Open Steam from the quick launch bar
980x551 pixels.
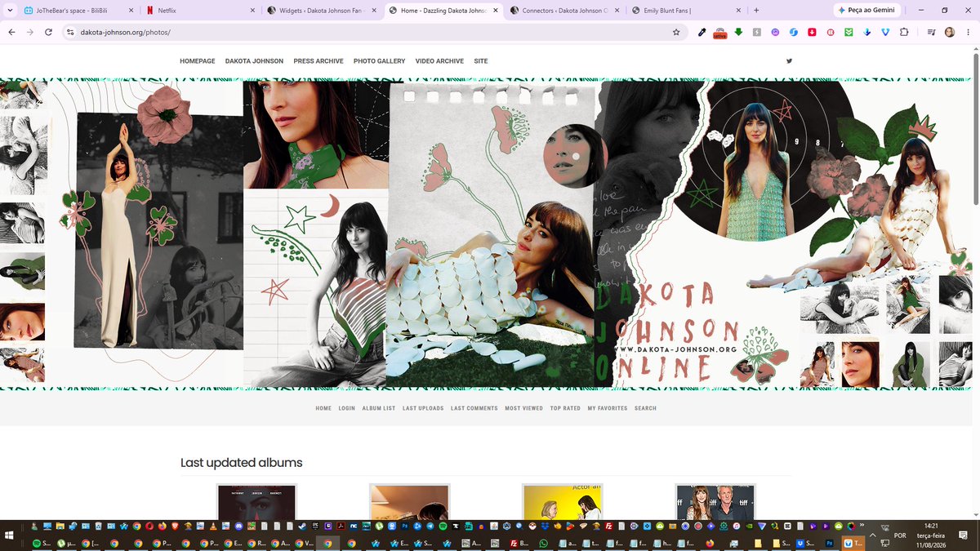pos(301,526)
